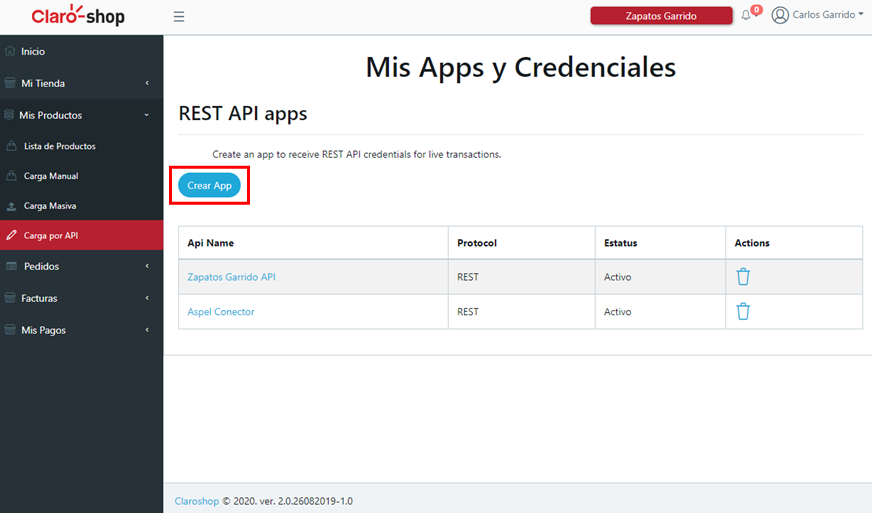The height and width of the screenshot is (513, 872).
Task: Delete the Zapatos Garrido API app
Action: (x=743, y=277)
